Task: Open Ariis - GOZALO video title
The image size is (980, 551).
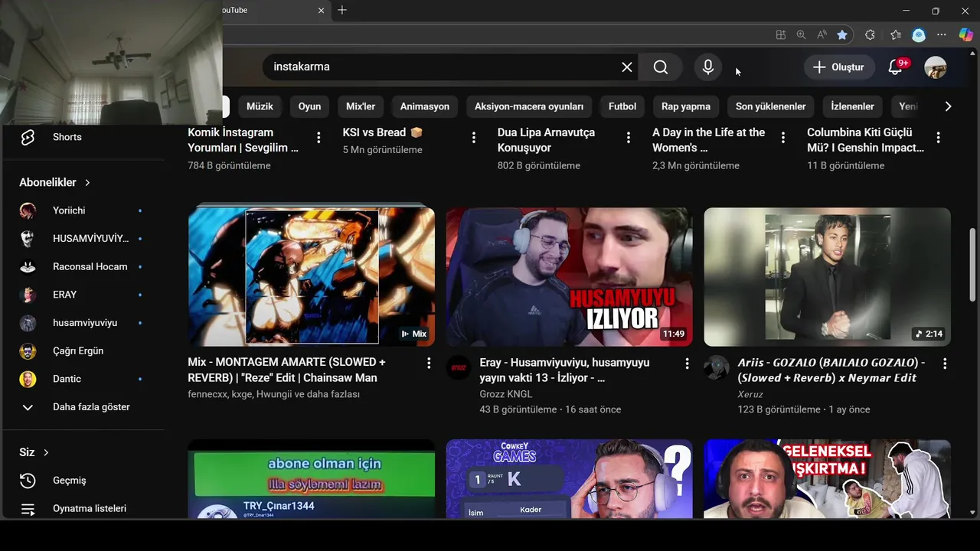Action: (831, 370)
